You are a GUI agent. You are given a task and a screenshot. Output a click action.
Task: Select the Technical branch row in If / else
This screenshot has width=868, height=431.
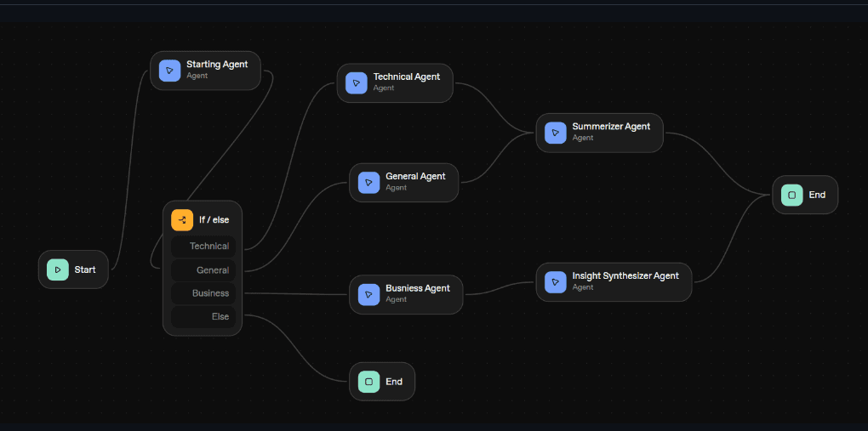203,247
